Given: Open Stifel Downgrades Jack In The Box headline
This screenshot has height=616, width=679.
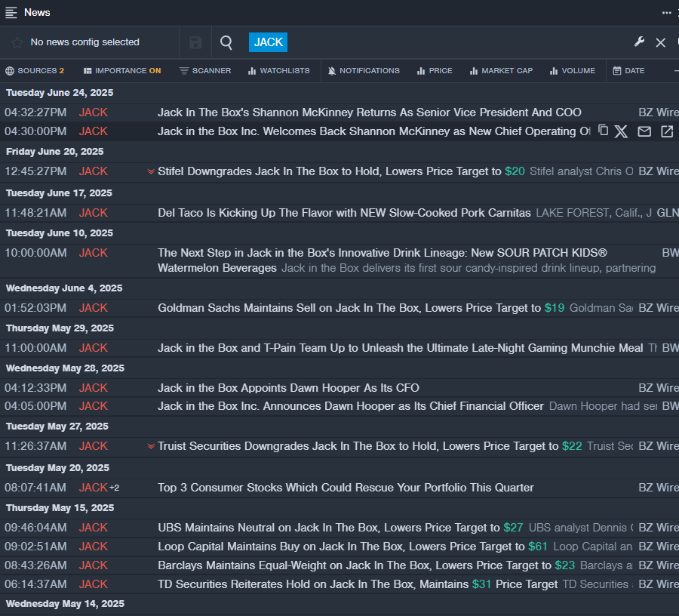Looking at the screenshot, I should [x=329, y=171].
